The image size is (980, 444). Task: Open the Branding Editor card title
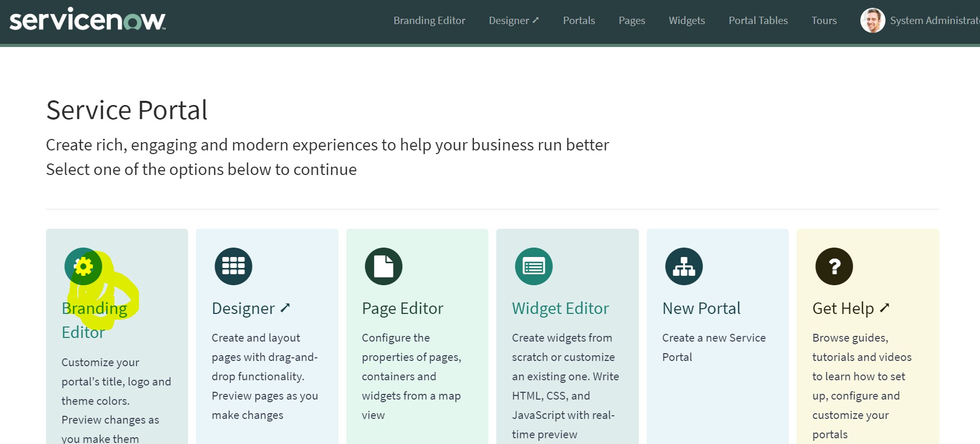click(x=95, y=320)
